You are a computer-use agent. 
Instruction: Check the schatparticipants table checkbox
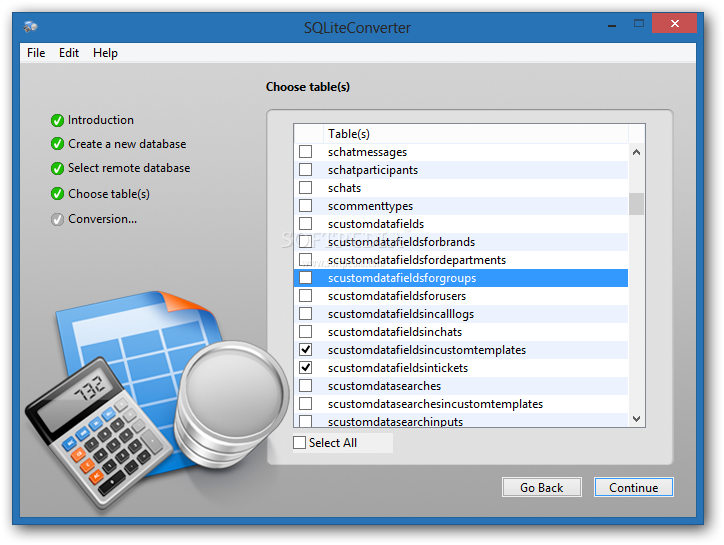(305, 170)
